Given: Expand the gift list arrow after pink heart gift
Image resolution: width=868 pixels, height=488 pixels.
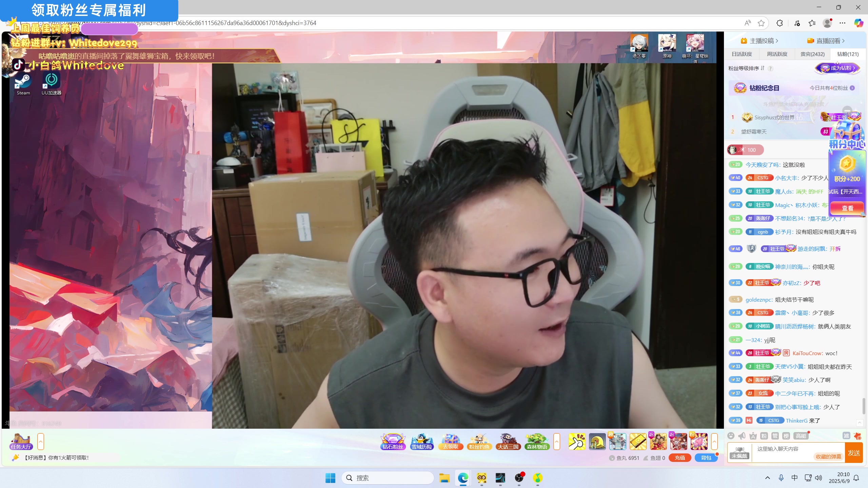Looking at the screenshot, I should click(714, 442).
